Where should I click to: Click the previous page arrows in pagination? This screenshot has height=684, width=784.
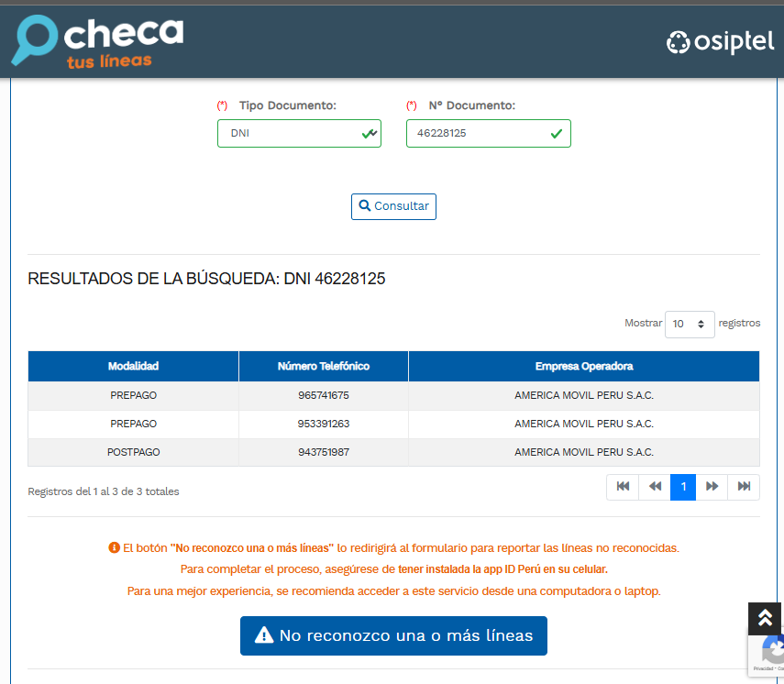click(653, 487)
